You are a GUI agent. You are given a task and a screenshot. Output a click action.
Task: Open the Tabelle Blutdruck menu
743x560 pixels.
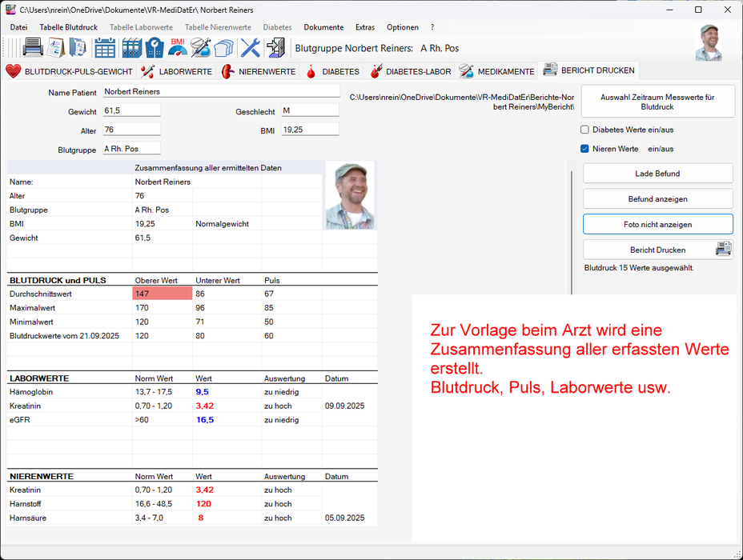68,27
